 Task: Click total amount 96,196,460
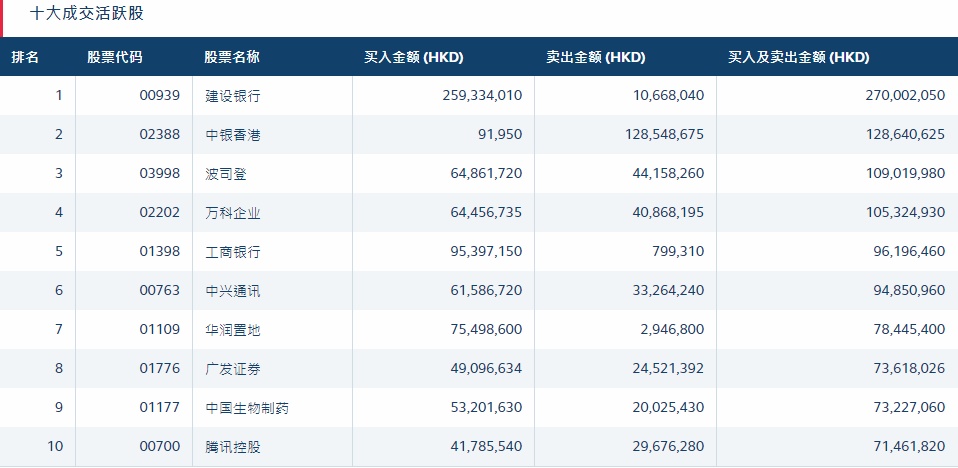[909, 252]
